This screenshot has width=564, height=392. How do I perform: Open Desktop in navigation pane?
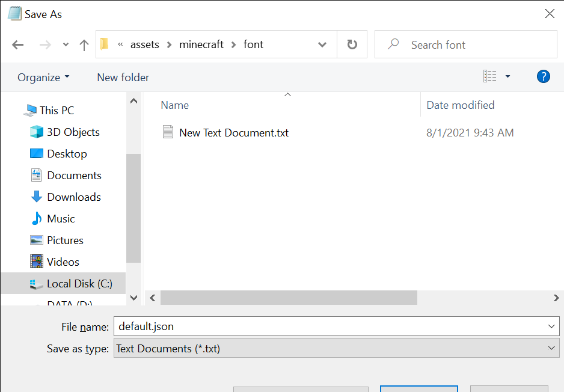pos(67,154)
